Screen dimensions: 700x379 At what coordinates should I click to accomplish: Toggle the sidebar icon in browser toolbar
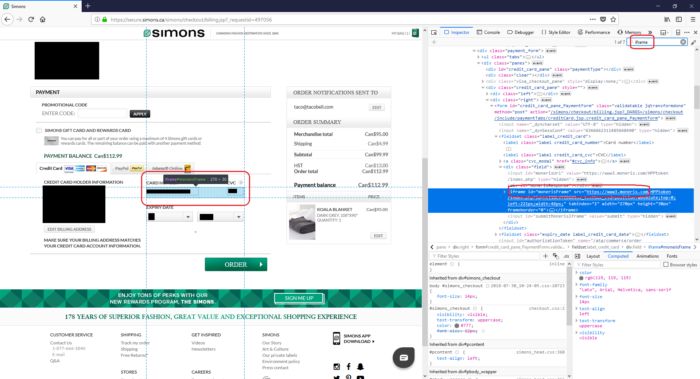point(679,19)
